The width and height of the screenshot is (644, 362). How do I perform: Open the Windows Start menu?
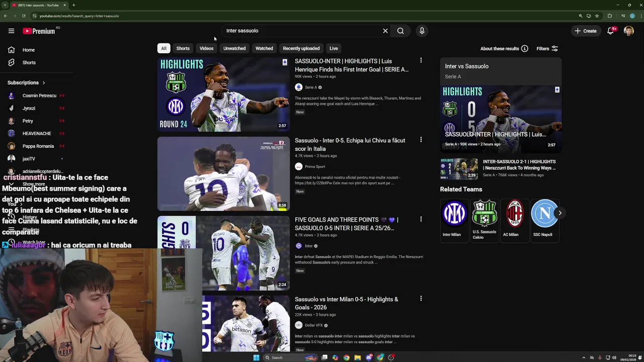(x=256, y=357)
